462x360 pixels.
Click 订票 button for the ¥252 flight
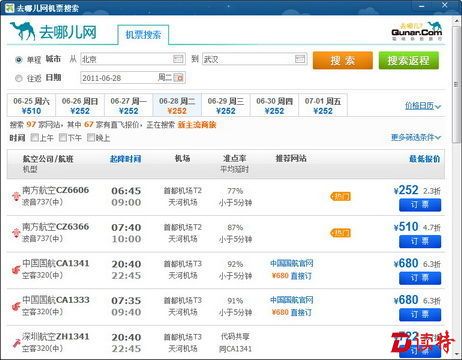coord(420,205)
